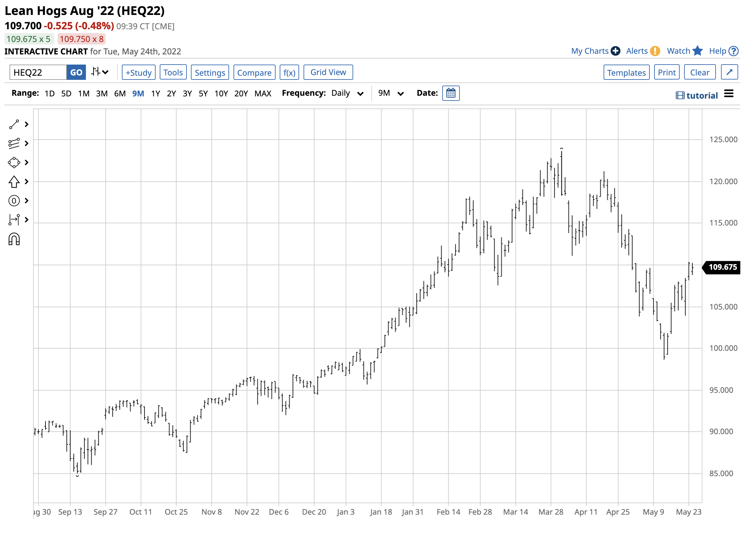Toggle Watch star for this symbol
Screen dimensions: 756x535
[x=697, y=51]
